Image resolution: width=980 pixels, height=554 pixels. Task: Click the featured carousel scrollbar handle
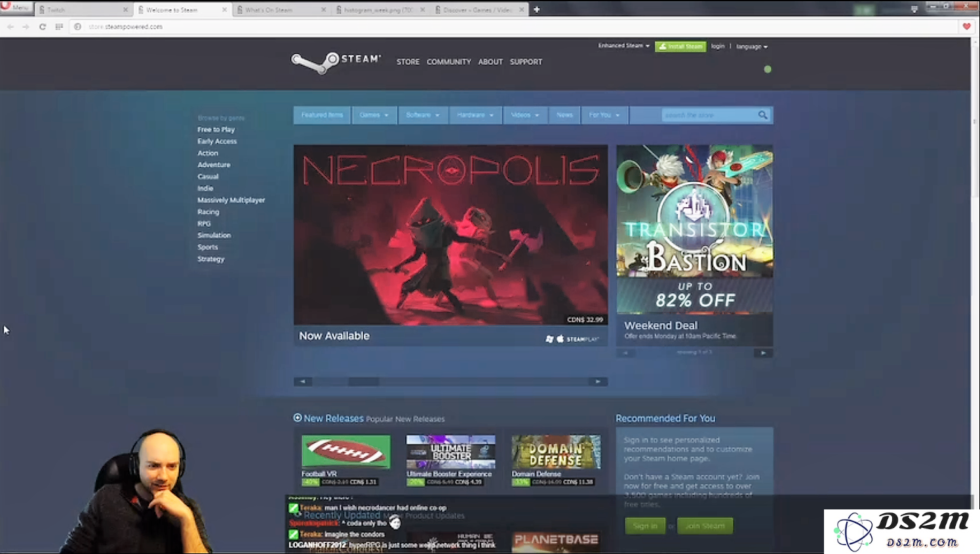[x=364, y=382]
